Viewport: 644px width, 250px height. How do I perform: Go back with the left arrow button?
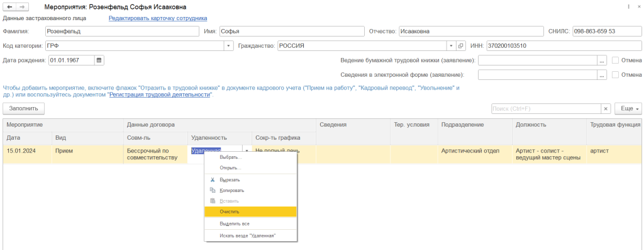coord(10,7)
